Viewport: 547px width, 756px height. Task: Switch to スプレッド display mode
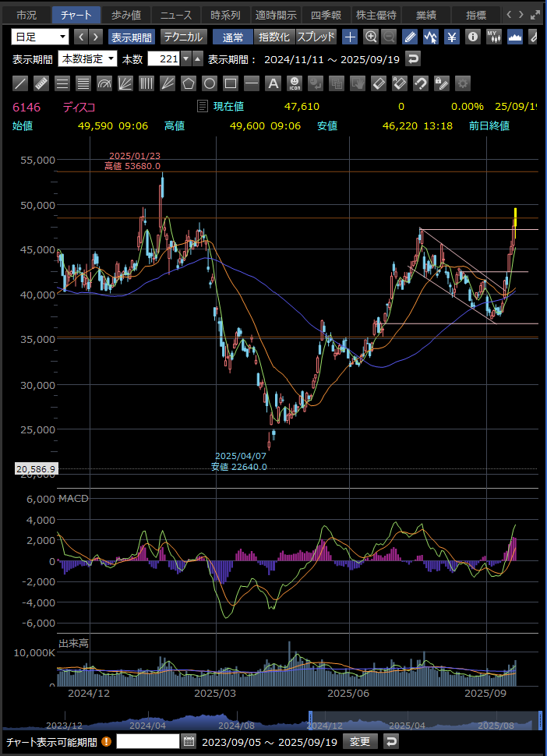[316, 37]
